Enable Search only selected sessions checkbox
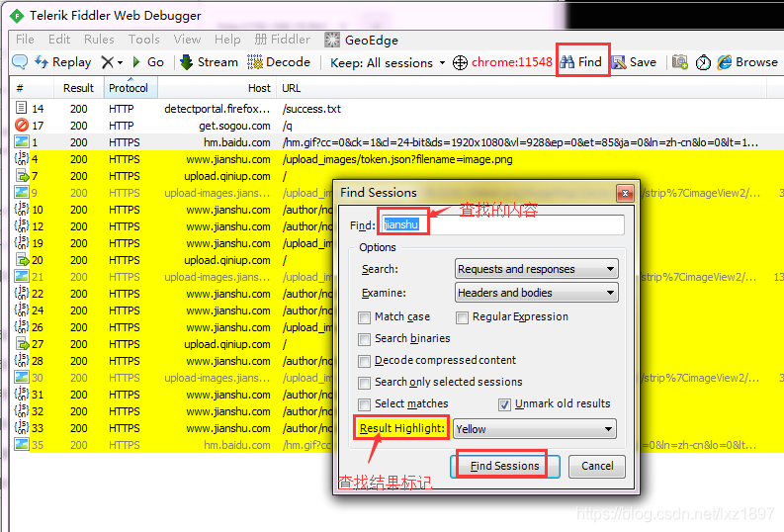 pos(365,383)
